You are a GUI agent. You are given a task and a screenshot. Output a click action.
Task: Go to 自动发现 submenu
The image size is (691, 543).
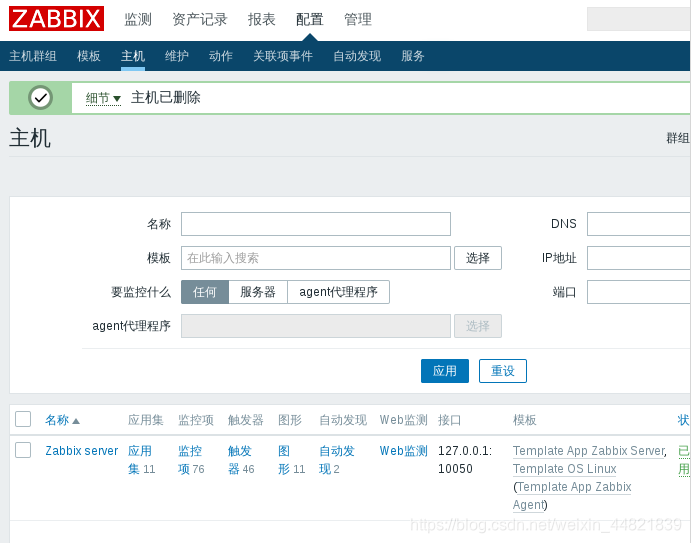tap(357, 56)
